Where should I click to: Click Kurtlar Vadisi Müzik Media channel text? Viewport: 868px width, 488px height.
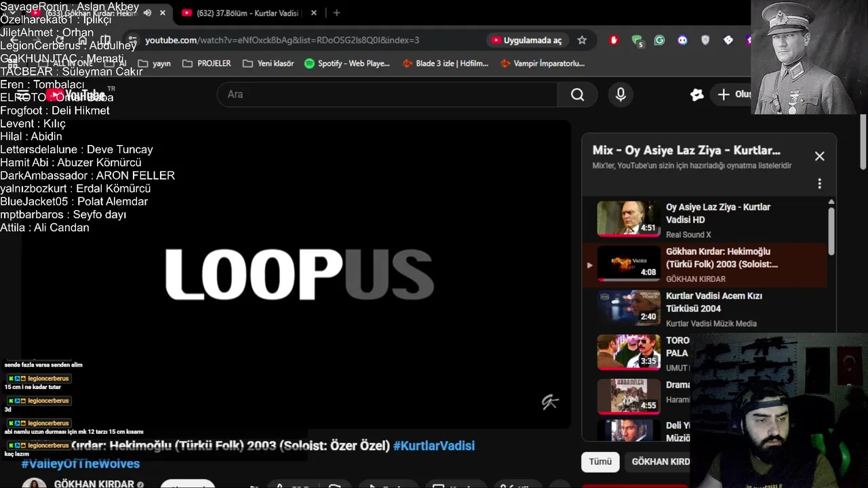tap(711, 323)
